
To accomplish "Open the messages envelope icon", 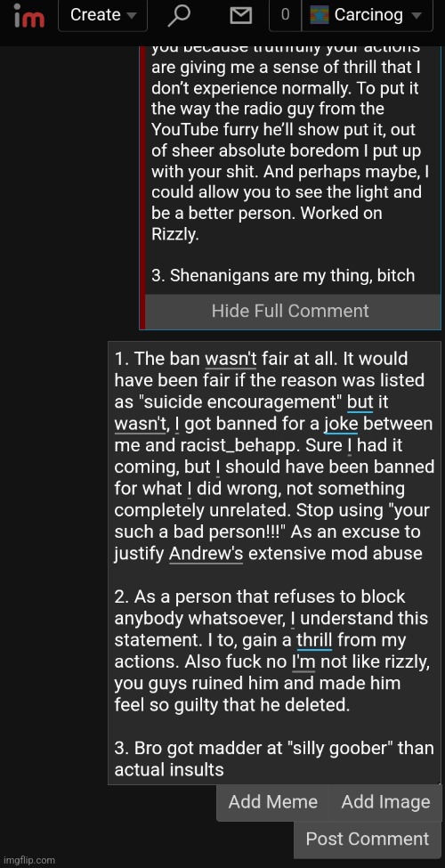I will point(240,15).
